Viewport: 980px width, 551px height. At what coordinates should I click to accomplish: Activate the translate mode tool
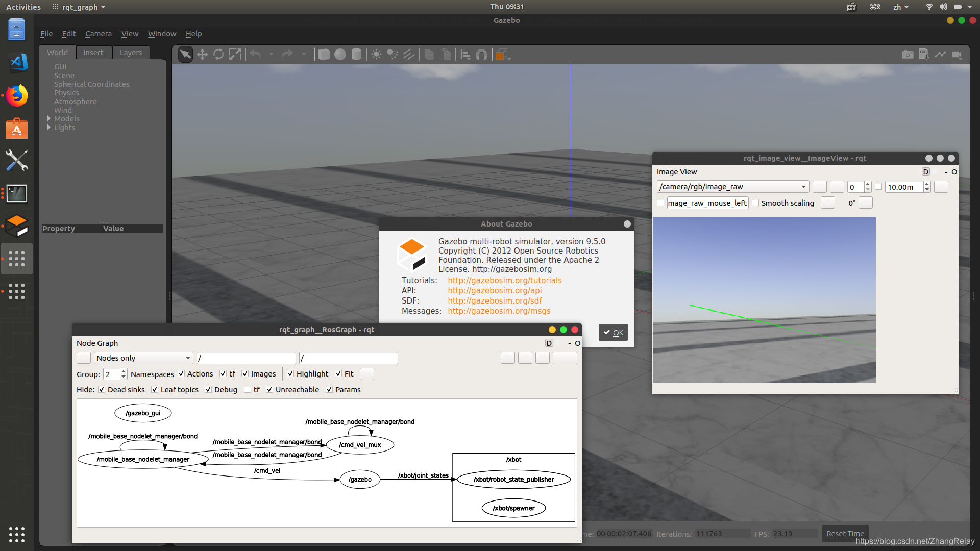[202, 55]
